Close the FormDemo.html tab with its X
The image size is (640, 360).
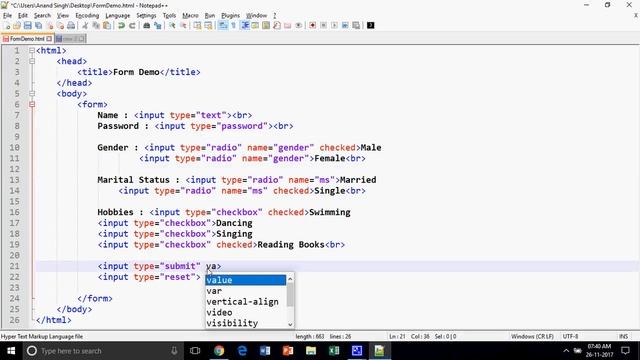49,39
